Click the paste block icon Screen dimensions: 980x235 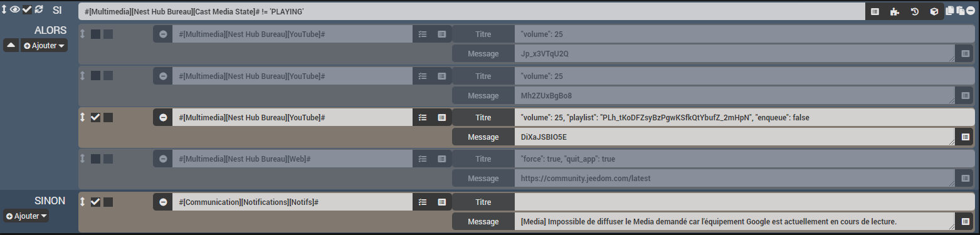tap(960, 11)
